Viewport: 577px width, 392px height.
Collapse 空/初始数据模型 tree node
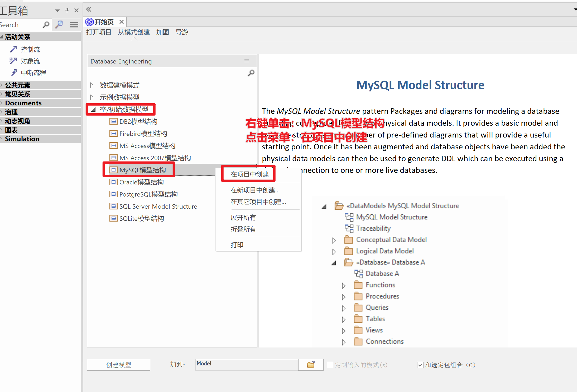click(x=93, y=109)
